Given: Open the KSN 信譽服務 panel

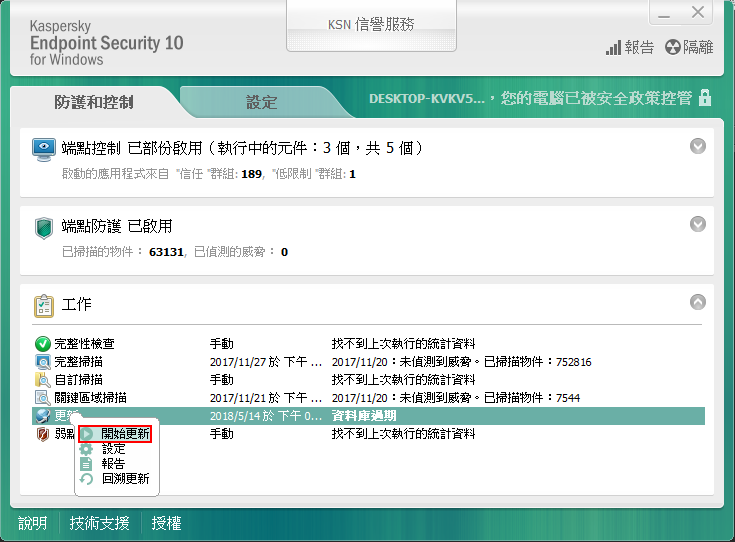Looking at the screenshot, I should 371,25.
